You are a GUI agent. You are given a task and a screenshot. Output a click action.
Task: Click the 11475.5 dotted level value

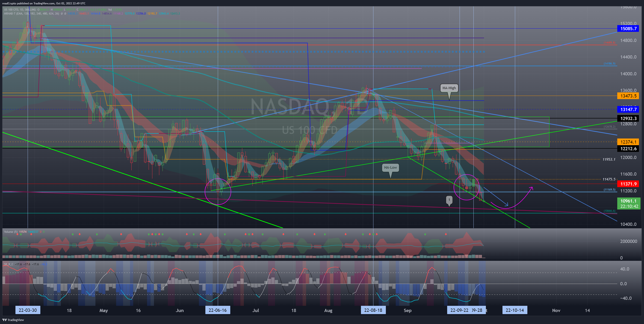tap(609, 179)
